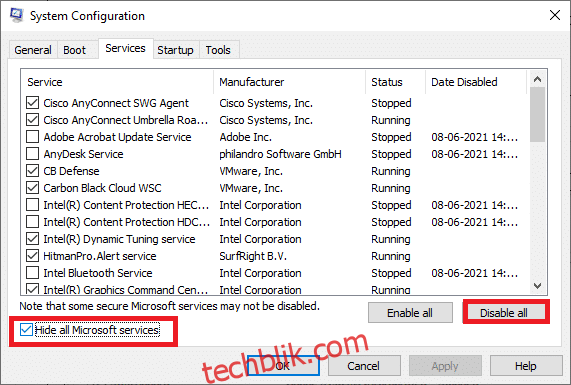Click the Help button

coord(526,366)
